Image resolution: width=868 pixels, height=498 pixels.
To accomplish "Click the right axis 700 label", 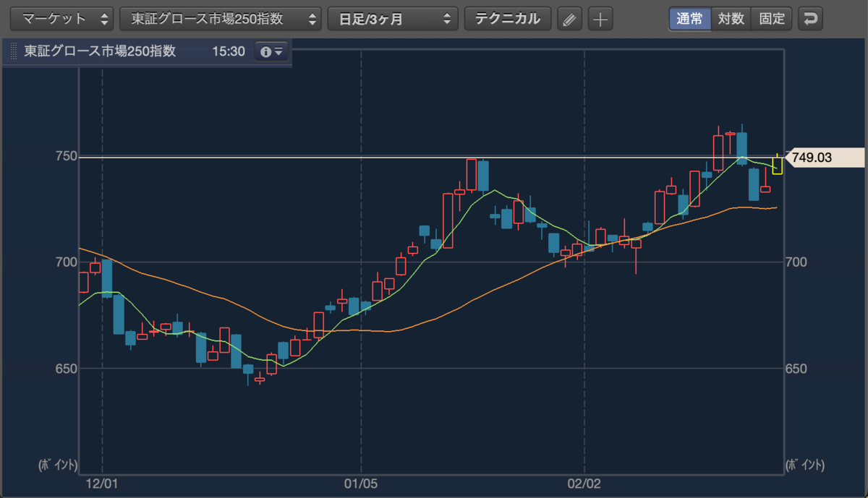I will [796, 262].
